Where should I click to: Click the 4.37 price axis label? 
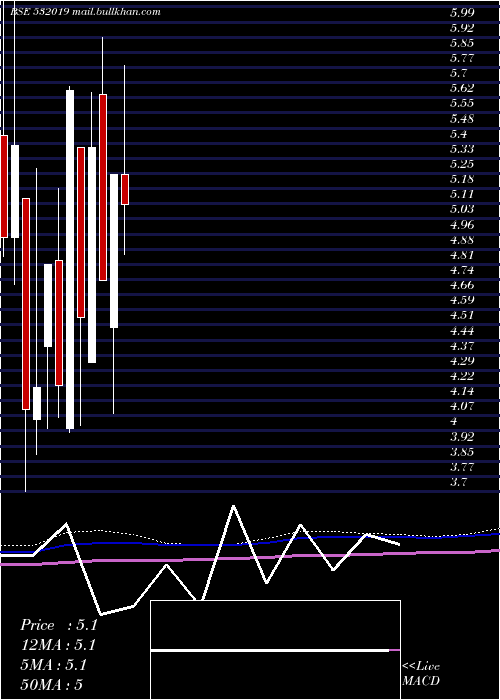pyautogui.click(x=462, y=346)
